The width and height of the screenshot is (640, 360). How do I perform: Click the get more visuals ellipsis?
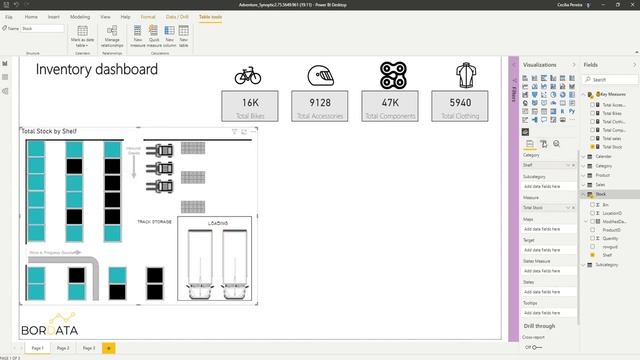(x=572, y=120)
